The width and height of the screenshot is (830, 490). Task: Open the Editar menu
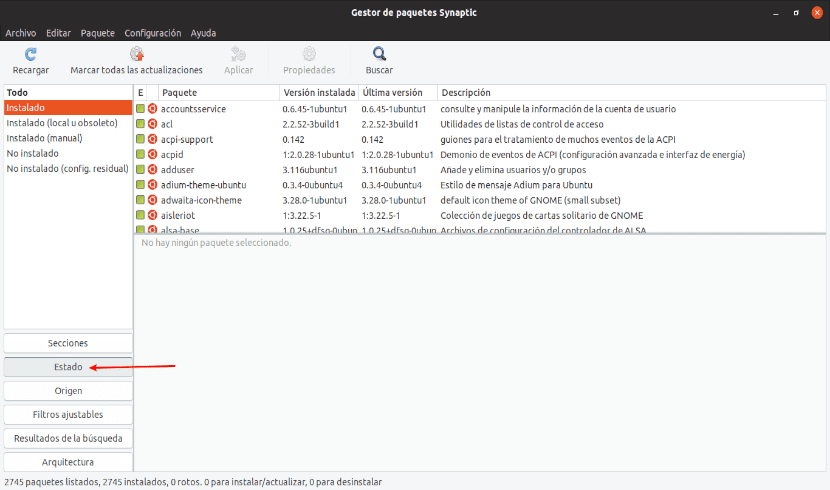(58, 33)
